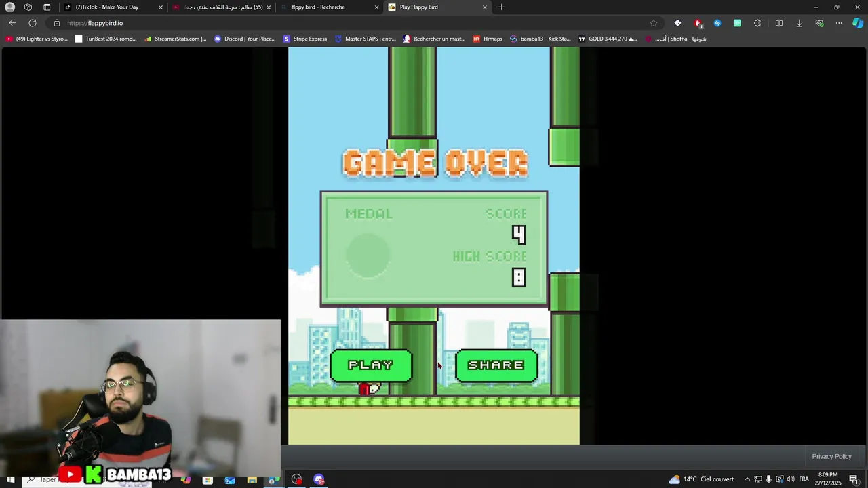The height and width of the screenshot is (488, 868).
Task: Open bamba13 - Kick Sta... bookmark
Action: pos(540,39)
